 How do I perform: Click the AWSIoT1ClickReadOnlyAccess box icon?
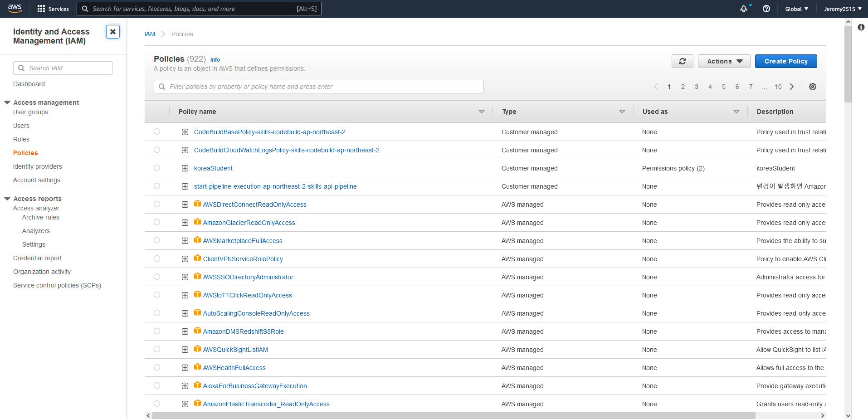(x=197, y=294)
